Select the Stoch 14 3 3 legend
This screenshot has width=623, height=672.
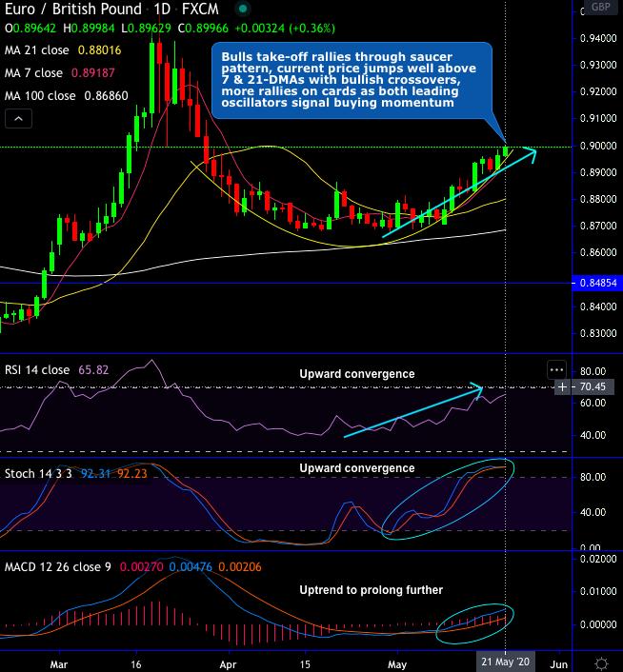pos(38,474)
